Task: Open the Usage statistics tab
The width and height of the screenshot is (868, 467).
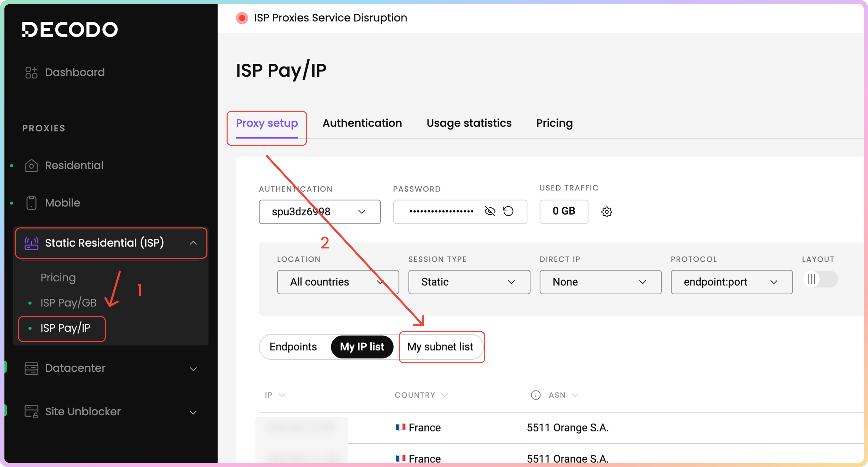Action: tap(469, 123)
